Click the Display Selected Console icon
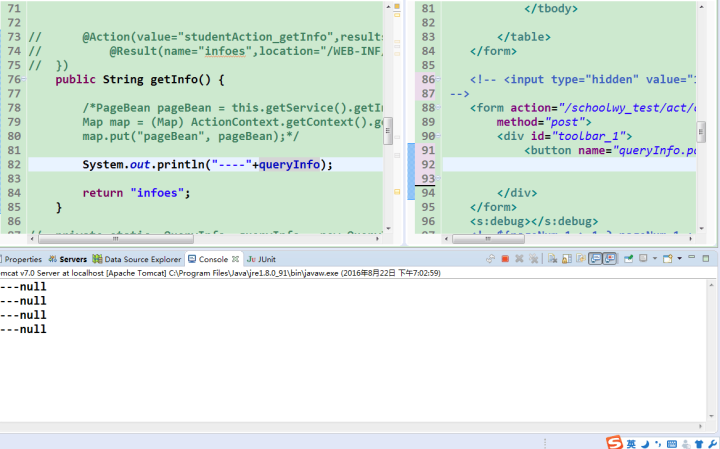This screenshot has height=449, width=720. click(643, 258)
